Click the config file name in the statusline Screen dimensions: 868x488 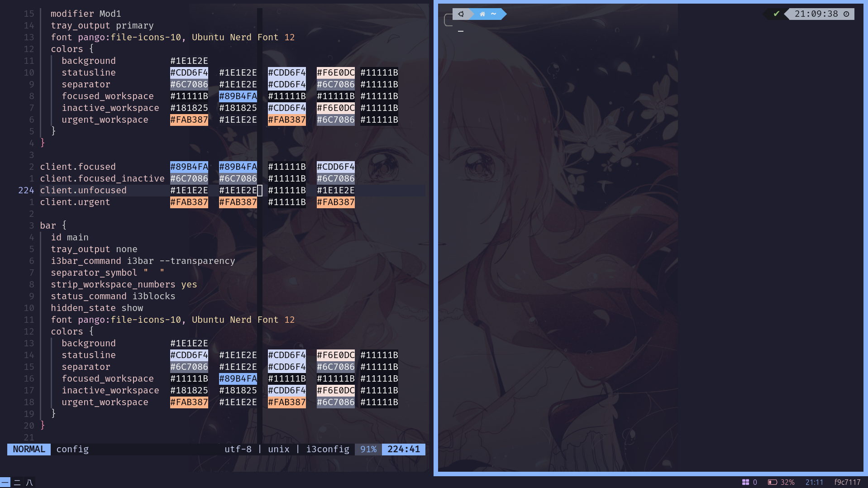pyautogui.click(x=72, y=449)
